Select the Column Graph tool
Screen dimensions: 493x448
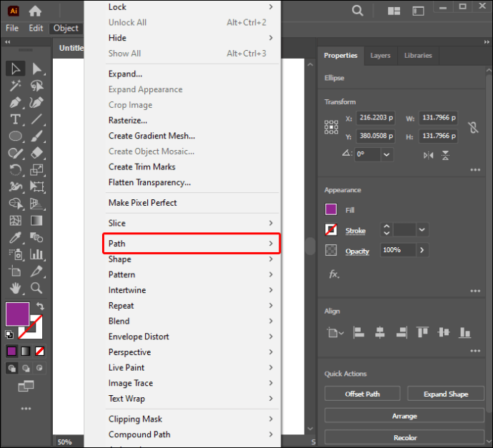pyautogui.click(x=36, y=254)
